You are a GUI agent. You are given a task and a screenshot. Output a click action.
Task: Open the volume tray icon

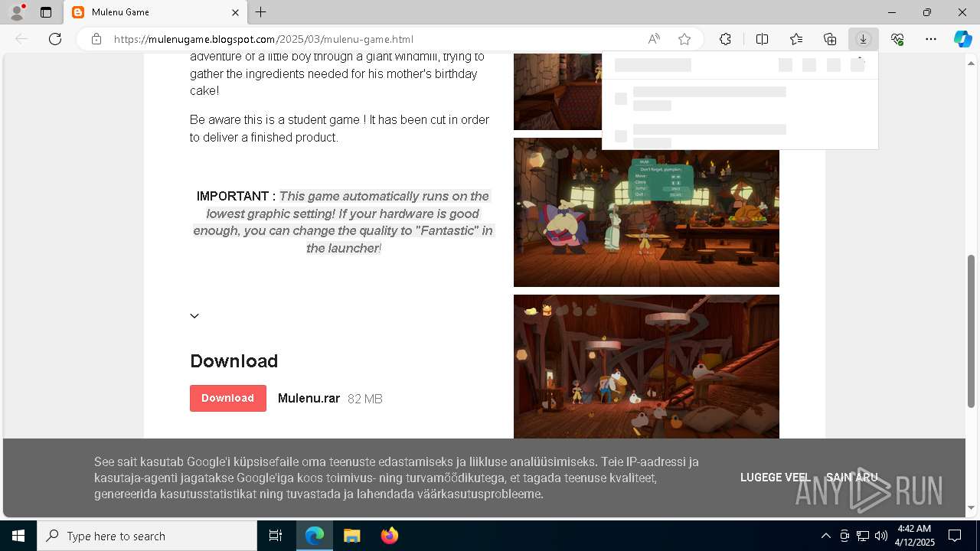click(x=880, y=536)
